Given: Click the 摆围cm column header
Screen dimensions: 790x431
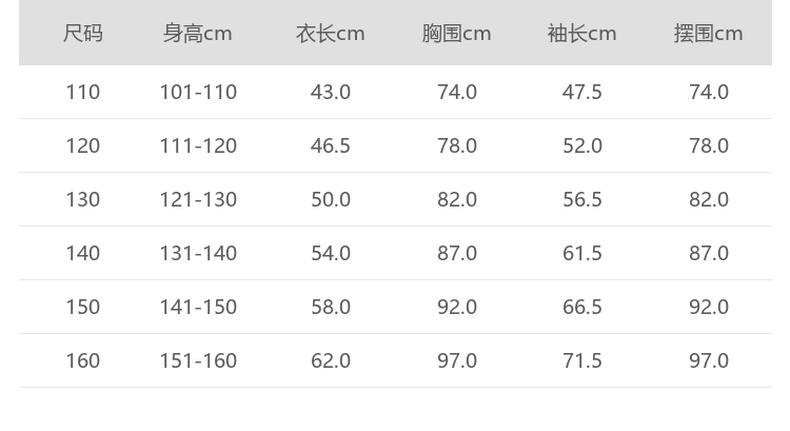Looking at the screenshot, I should click(708, 33).
